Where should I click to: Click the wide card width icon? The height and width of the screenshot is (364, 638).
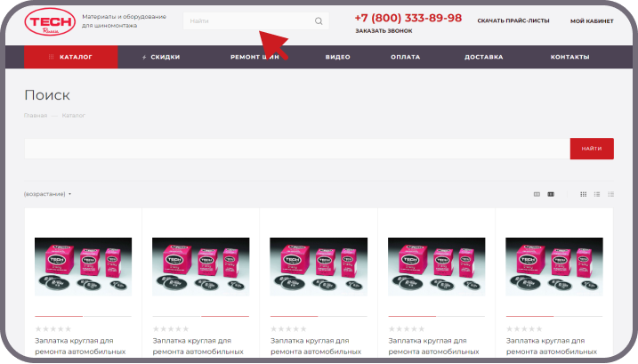pos(551,194)
